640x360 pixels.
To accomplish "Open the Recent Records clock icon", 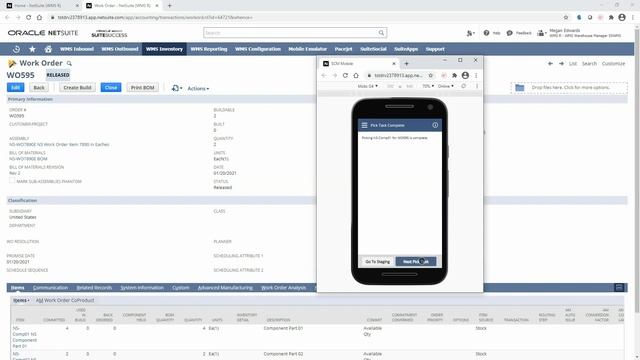I will pos(16,49).
